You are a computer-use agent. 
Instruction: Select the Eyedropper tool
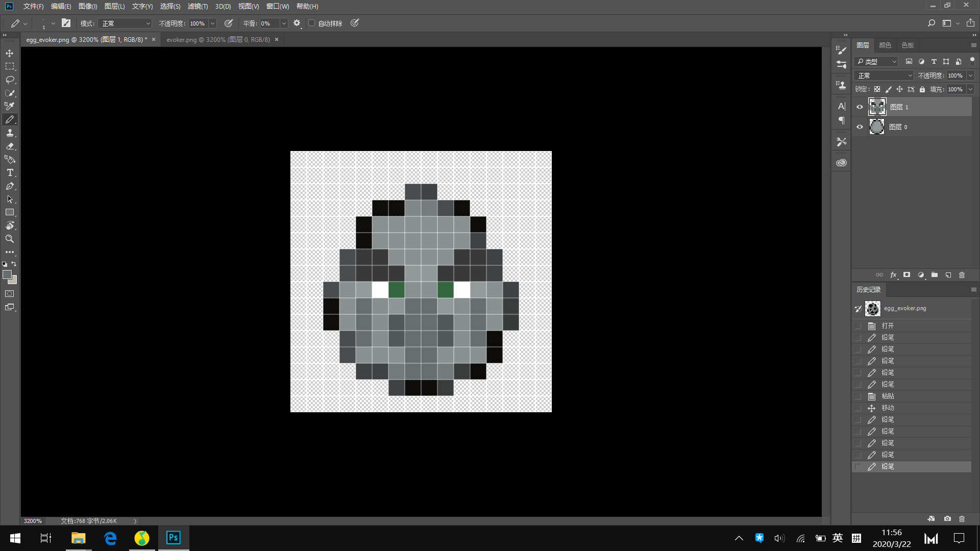10,106
